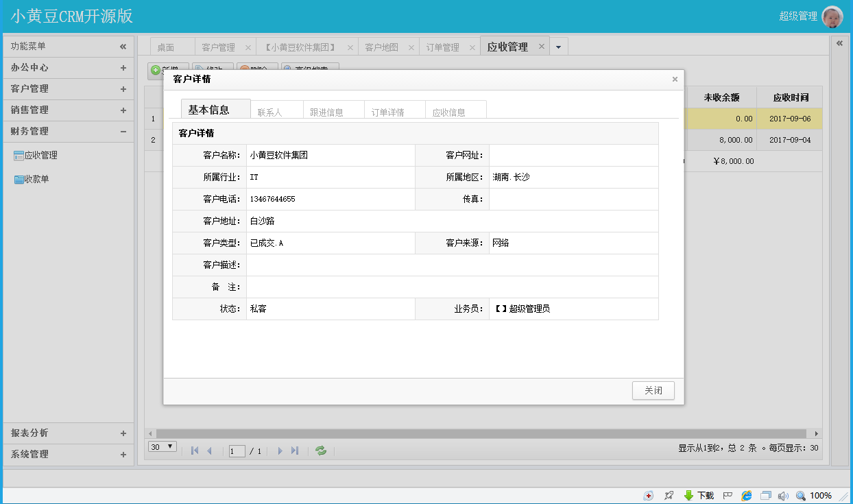Viewport: 853px width, 504px height.
Task: Refresh the grid with green arrows icon
Action: tap(320, 451)
